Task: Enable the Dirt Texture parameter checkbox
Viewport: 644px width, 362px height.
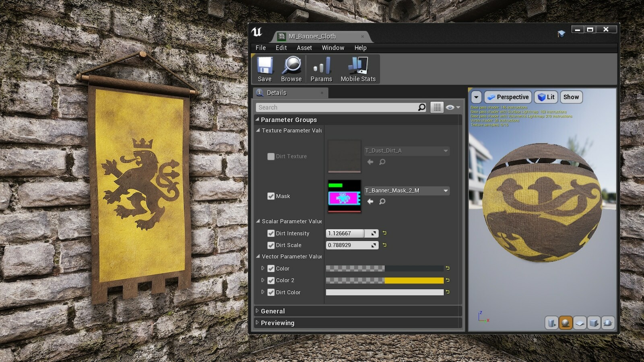Action: (271, 156)
